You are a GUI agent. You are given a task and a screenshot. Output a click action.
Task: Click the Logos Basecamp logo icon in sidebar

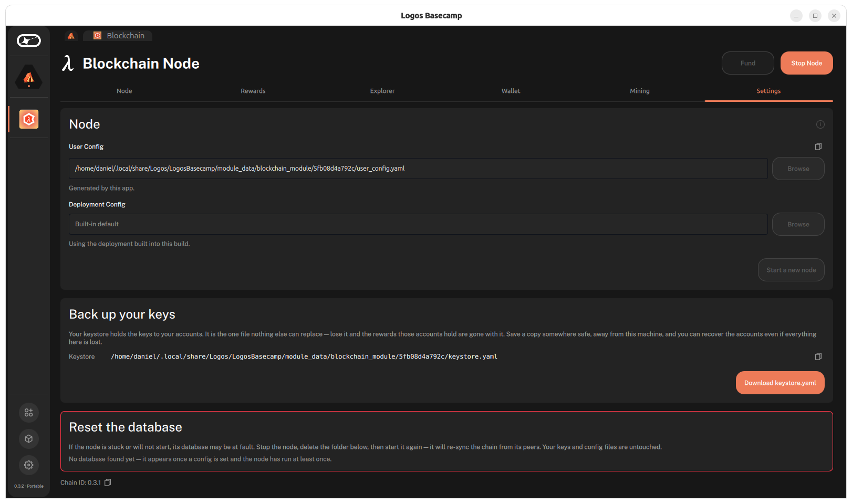pos(29,40)
